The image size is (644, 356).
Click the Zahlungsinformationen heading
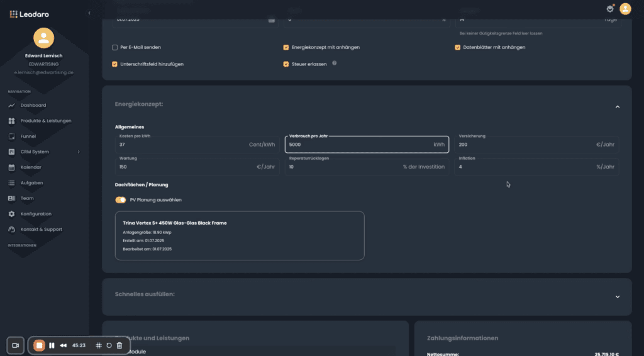pyautogui.click(x=462, y=338)
